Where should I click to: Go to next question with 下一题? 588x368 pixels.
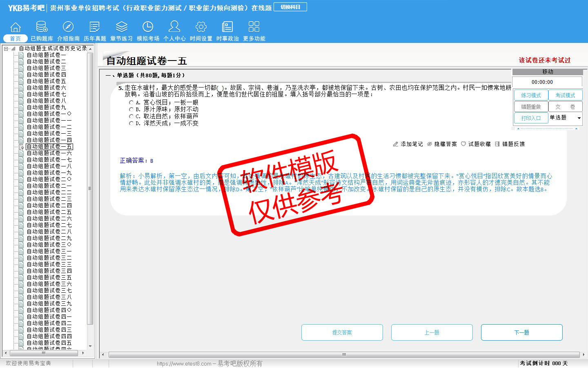coord(521,332)
